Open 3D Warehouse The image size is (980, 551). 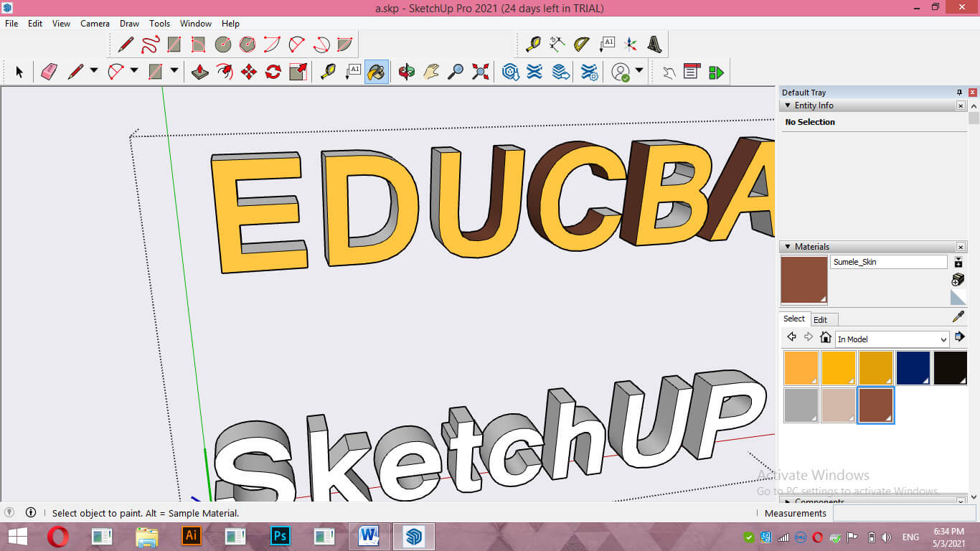pyautogui.click(x=510, y=72)
